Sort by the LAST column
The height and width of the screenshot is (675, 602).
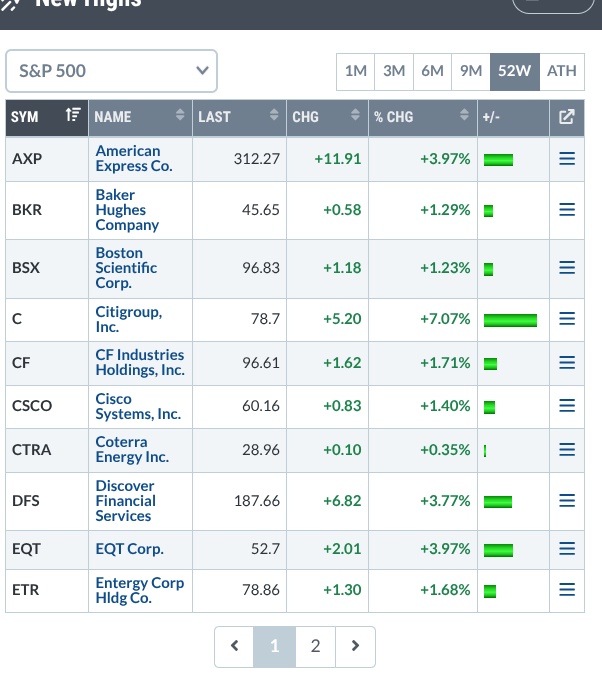pyautogui.click(x=239, y=117)
